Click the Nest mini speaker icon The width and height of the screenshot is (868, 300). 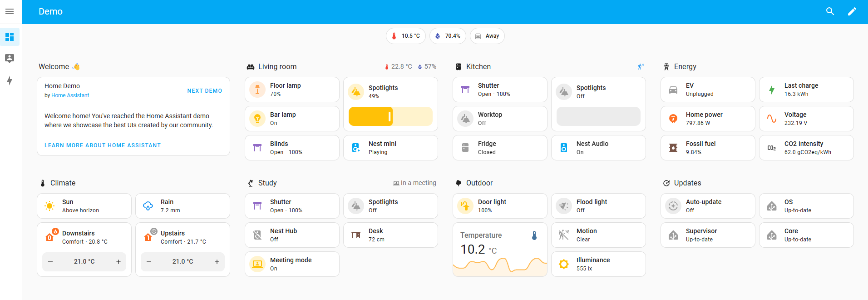pos(356,148)
